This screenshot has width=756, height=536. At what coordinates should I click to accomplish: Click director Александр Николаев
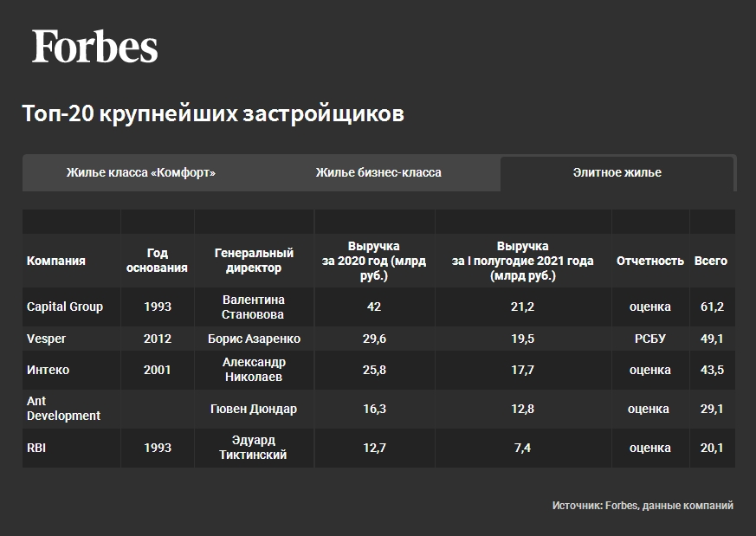point(254,370)
